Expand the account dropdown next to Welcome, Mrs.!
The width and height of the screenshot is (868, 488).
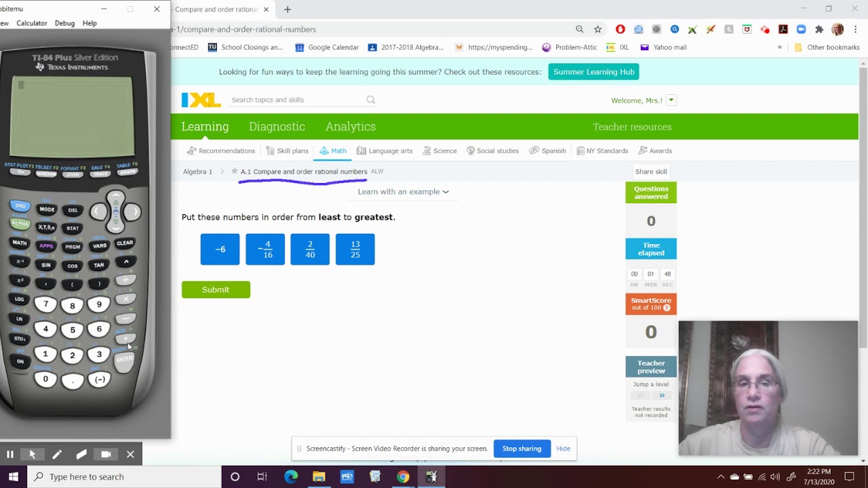671,100
